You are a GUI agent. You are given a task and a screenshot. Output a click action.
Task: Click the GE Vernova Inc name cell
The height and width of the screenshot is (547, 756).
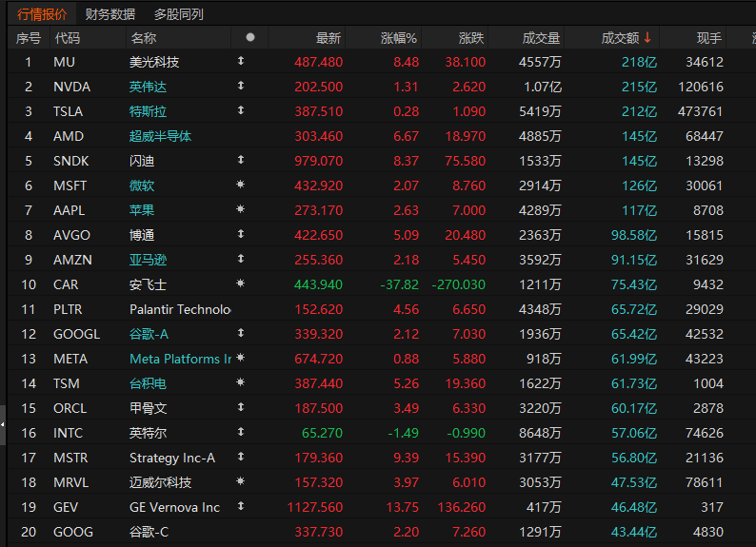click(174, 507)
